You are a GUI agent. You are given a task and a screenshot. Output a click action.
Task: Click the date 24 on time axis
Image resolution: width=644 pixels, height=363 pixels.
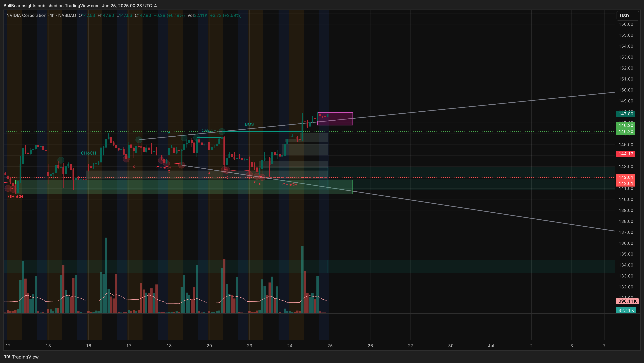290,346
